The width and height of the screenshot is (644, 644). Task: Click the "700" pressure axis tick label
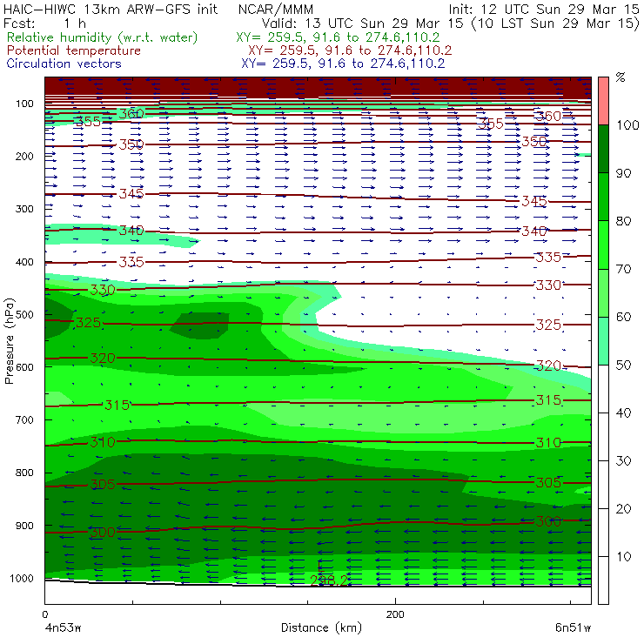[x=24, y=420]
